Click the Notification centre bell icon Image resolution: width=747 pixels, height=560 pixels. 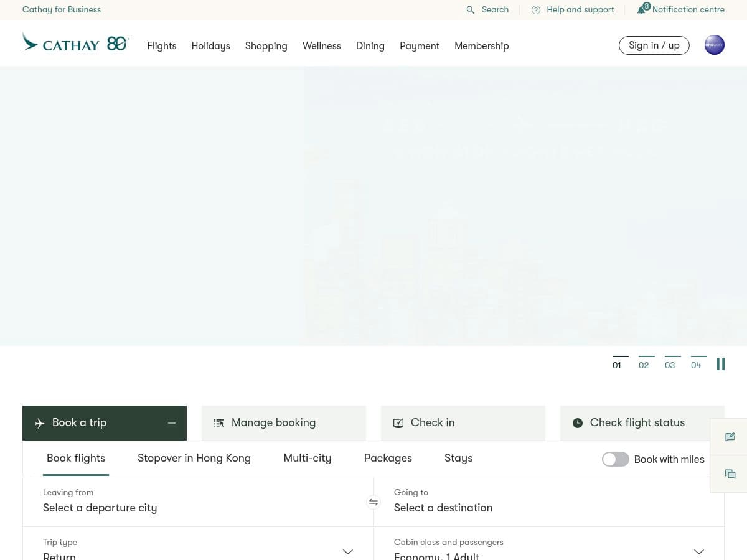[x=642, y=9]
